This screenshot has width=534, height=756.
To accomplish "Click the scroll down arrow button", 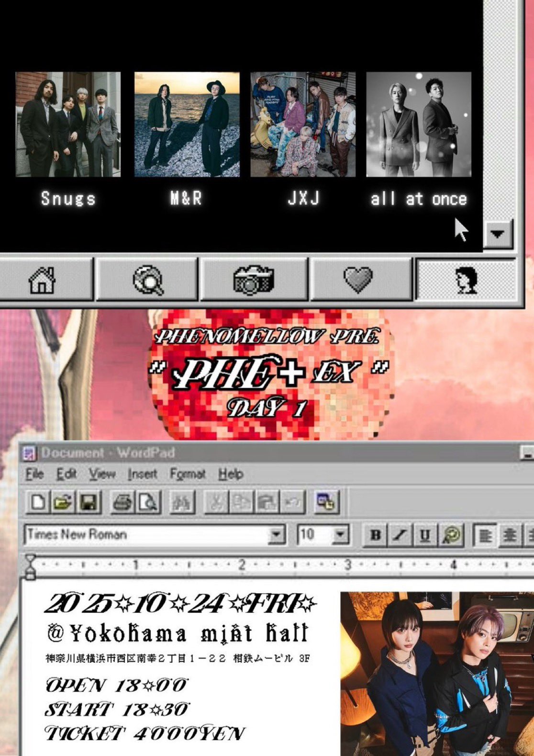I will click(x=498, y=234).
